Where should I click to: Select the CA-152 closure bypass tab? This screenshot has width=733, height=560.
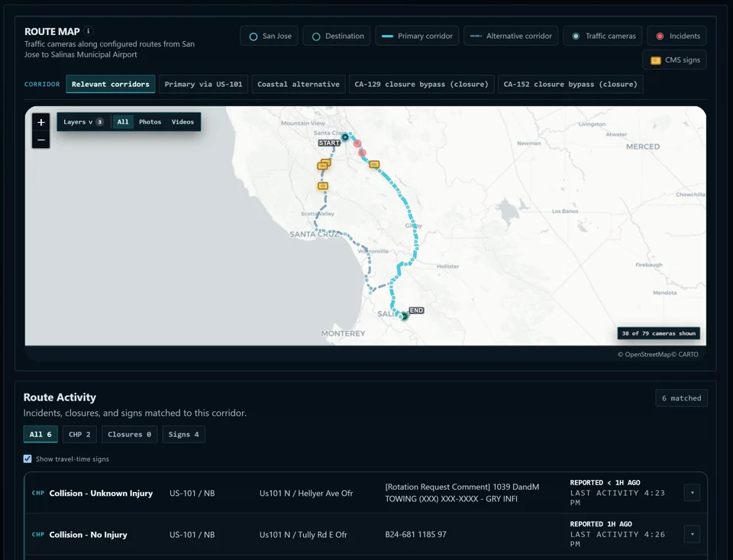[570, 84]
